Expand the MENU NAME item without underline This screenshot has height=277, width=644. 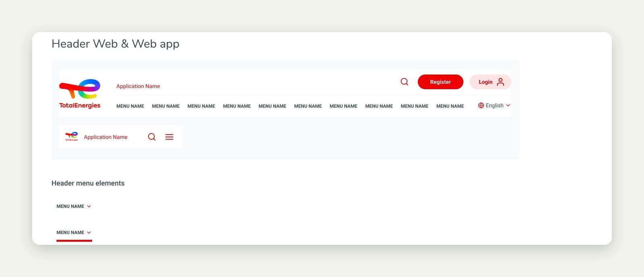click(74, 206)
